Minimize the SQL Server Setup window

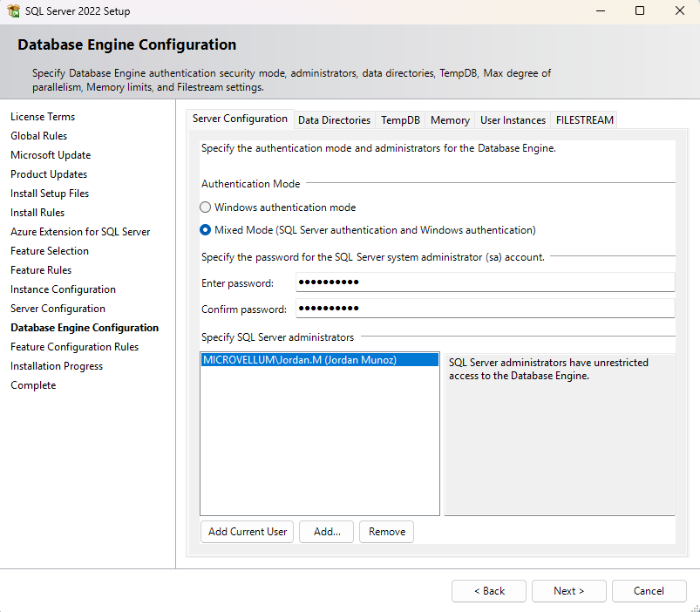[600, 11]
